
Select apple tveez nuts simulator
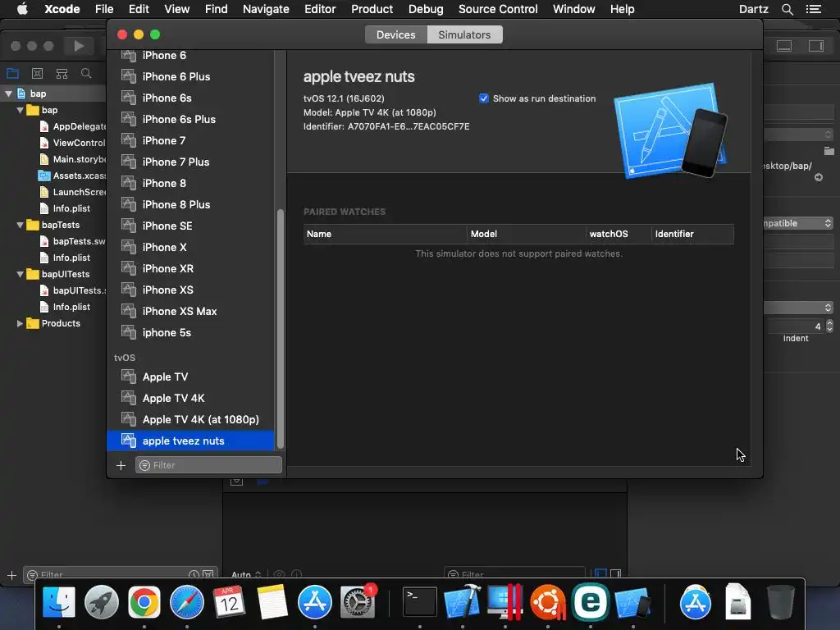[x=190, y=441]
